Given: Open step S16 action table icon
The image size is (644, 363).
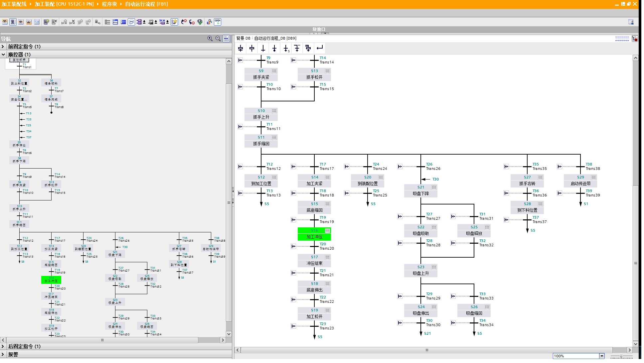Looking at the screenshot, I should click(327, 230).
